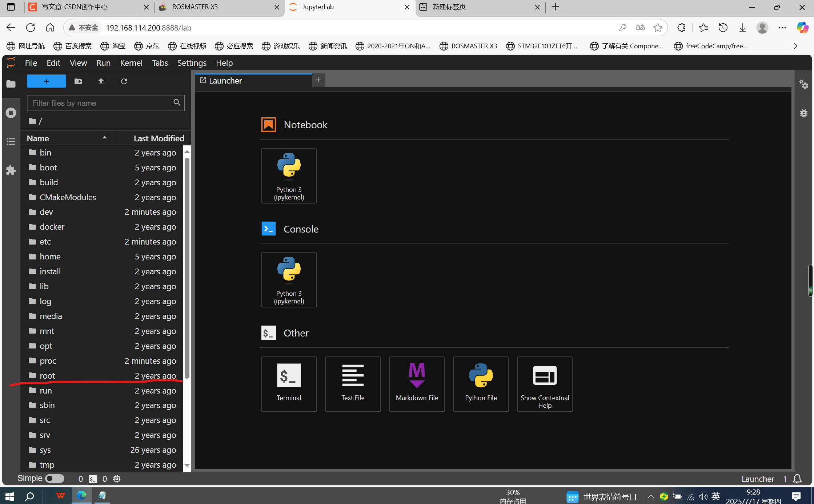Screen dimensions: 814x504
Task: Refresh the file browser listing
Action: point(124,81)
